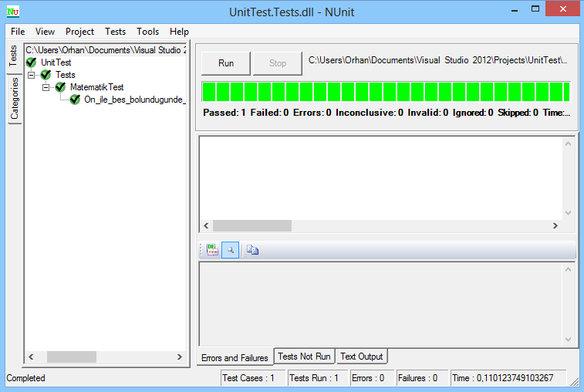Switch to the vertical Tests tab
Image resolution: width=584 pixels, height=392 pixels.
[14, 56]
